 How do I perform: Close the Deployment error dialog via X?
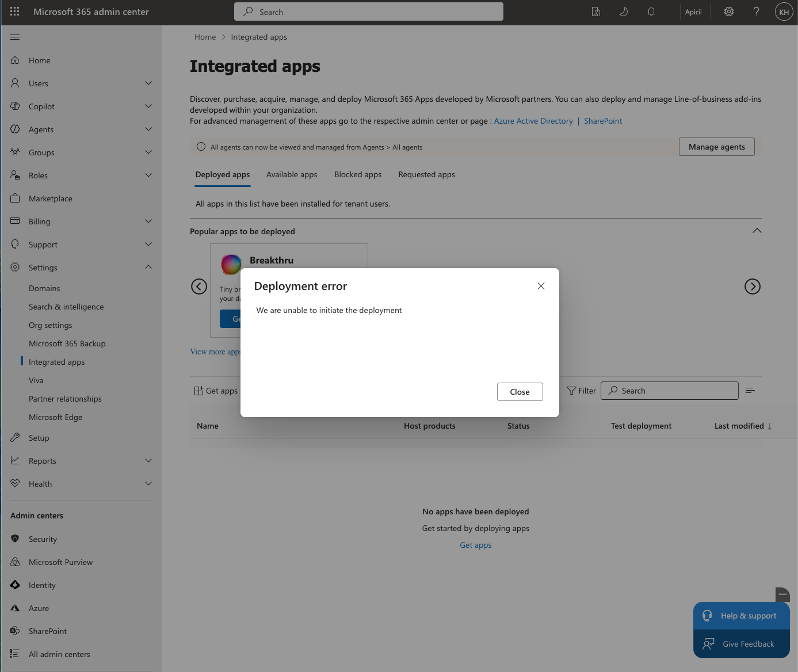[541, 286]
